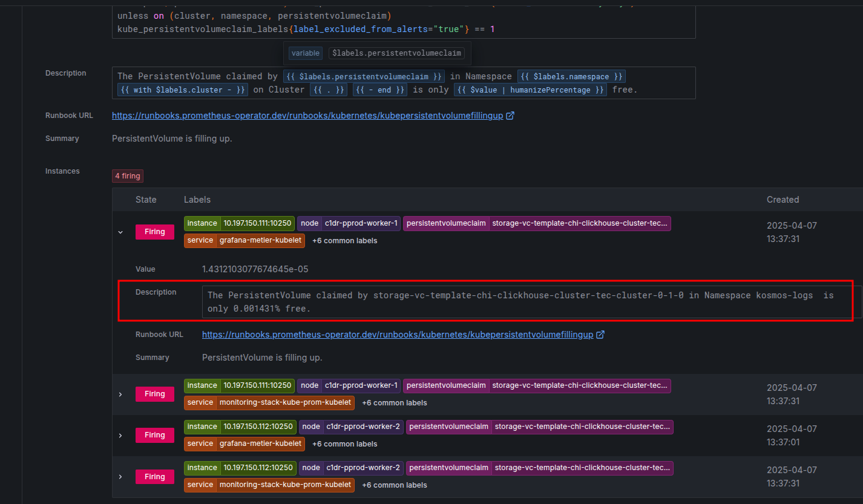Click '+6 common labels' in the first instance
The width and height of the screenshot is (863, 504).
coord(344,241)
